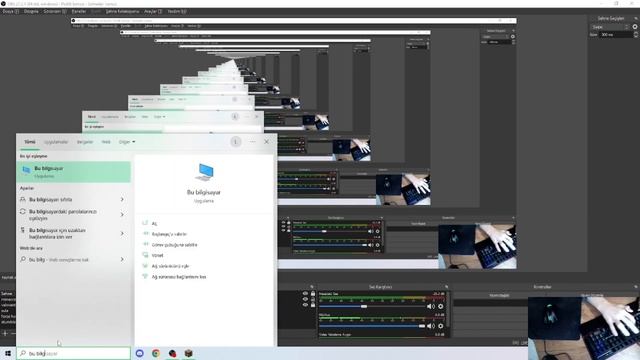Open the Araçlar menu
Screen dimensions: 640x360
[153, 11]
